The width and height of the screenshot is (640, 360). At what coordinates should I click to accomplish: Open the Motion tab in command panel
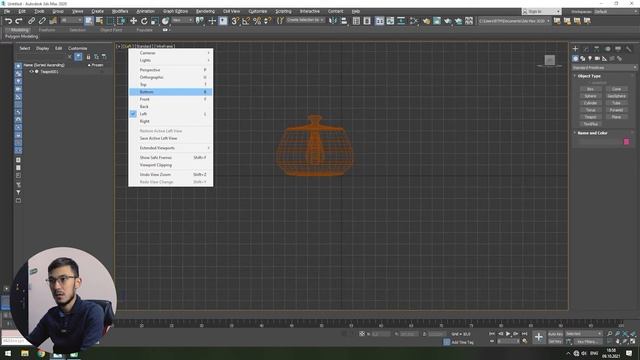pyautogui.click(x=607, y=49)
